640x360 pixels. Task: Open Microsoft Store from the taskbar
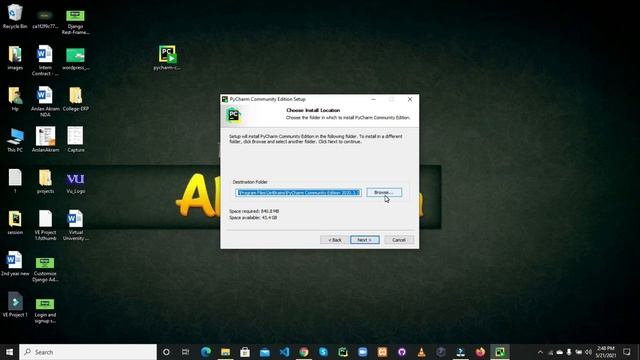(x=245, y=352)
